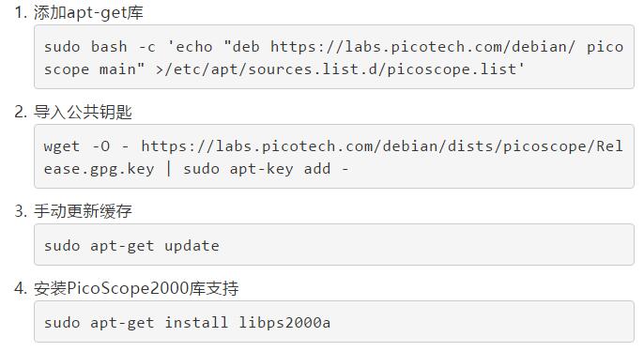Viewport: 644px width, 352px height.
Task: Click the "添加apt-get库" step heading
Action: (88, 13)
